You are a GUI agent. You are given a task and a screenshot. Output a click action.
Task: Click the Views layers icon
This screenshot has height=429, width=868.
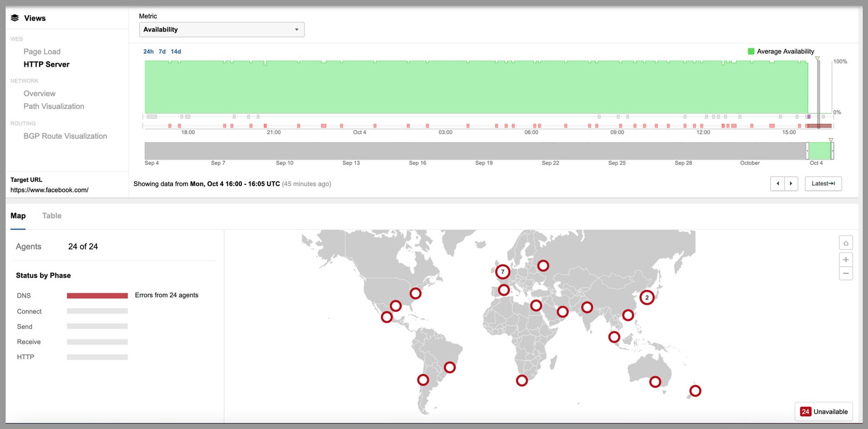tap(15, 18)
